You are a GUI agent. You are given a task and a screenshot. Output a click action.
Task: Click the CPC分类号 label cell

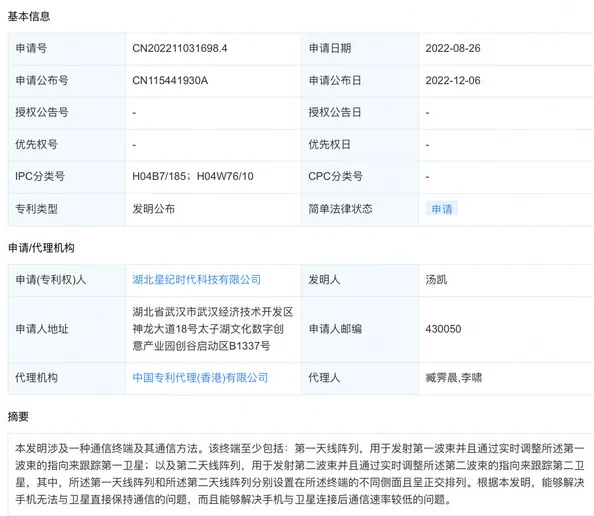pyautogui.click(x=360, y=177)
